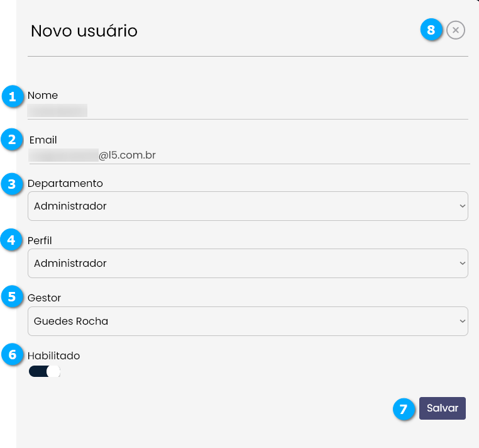
Task: Close the Novo usuário dialog
Action: coord(456,30)
